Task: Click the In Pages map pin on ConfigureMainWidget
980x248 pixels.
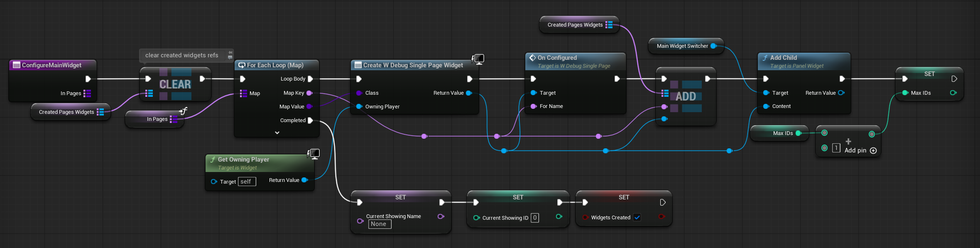Action: click(87, 93)
